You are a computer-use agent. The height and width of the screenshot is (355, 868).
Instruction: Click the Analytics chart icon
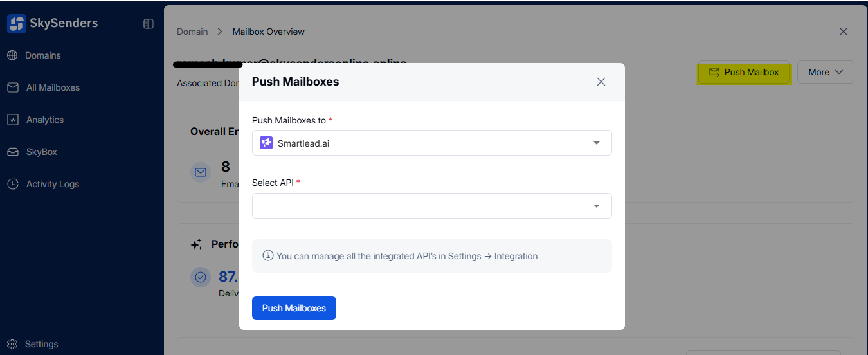pos(13,120)
